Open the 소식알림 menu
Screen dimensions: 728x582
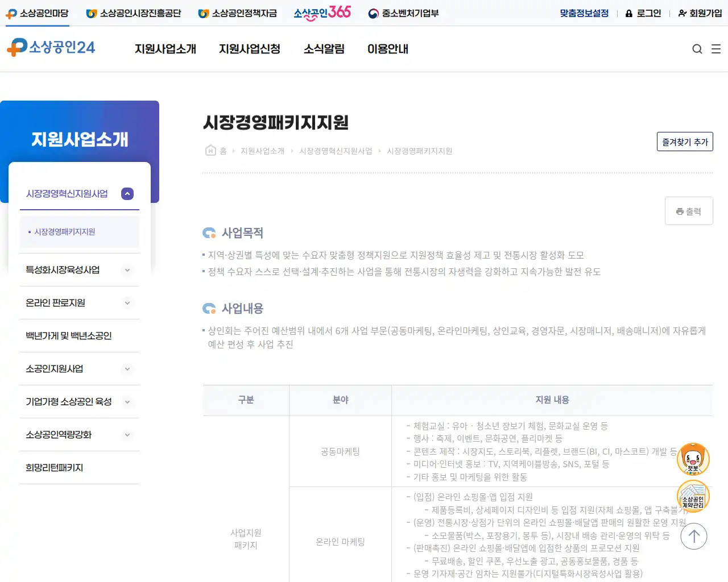324,49
